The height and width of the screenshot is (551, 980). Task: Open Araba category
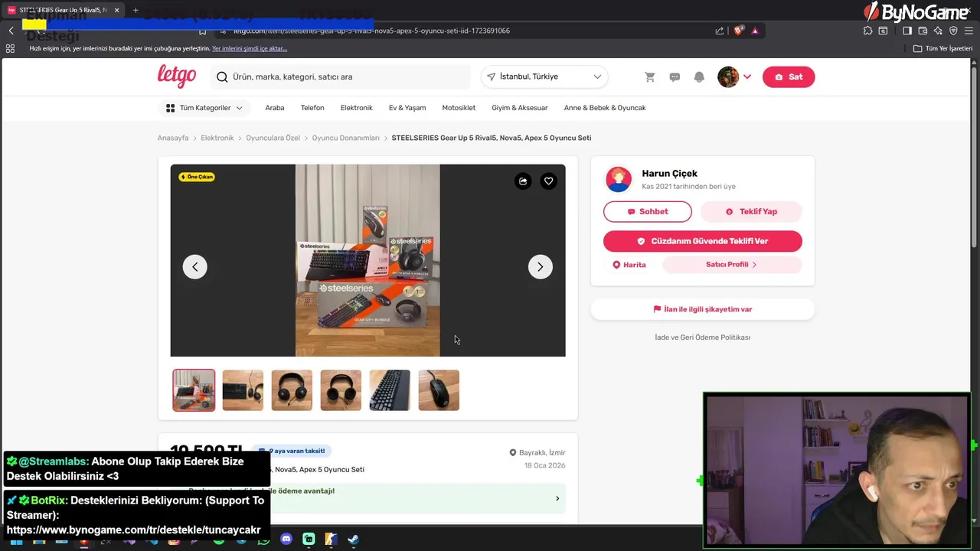[275, 108]
